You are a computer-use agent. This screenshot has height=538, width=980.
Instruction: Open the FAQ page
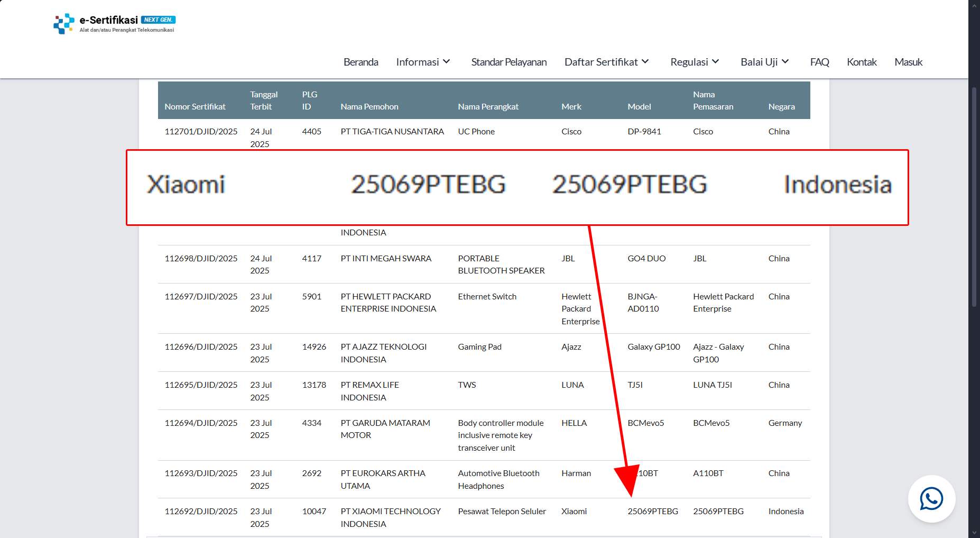[819, 62]
